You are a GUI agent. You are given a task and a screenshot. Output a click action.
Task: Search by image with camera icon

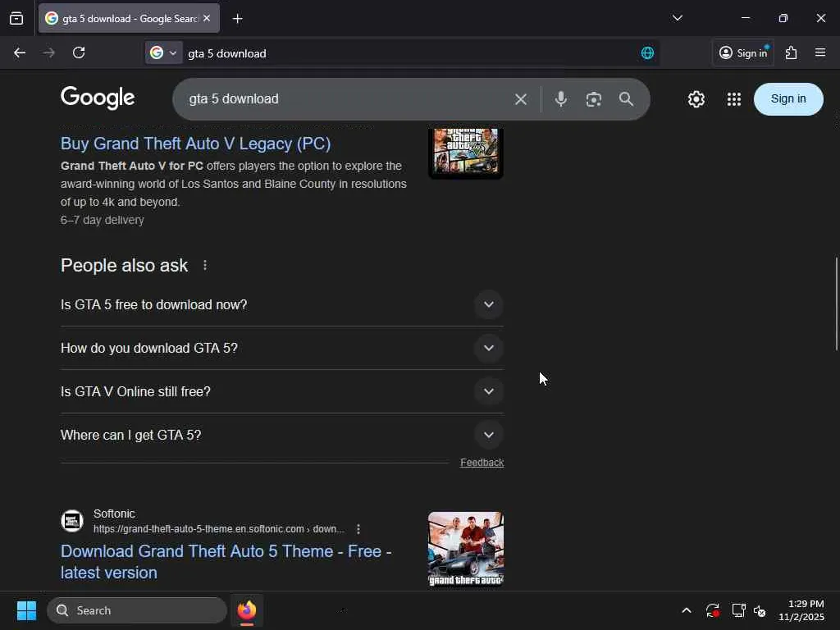[x=594, y=99]
